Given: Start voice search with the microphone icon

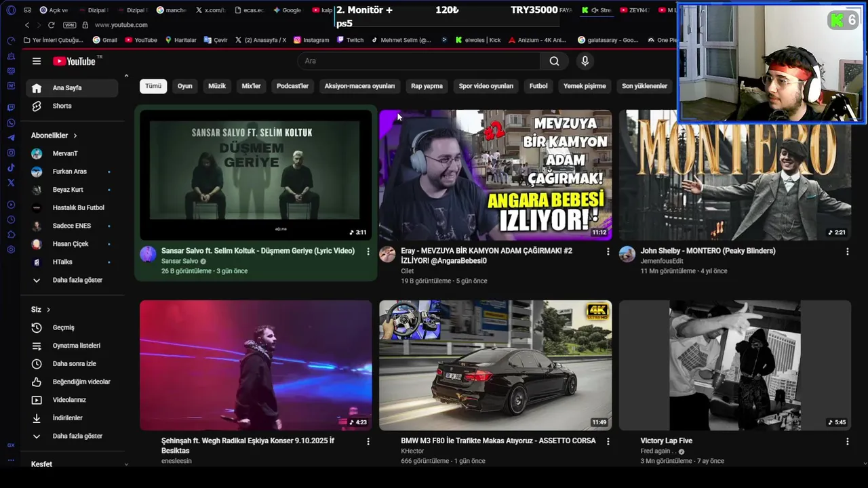Looking at the screenshot, I should tap(585, 61).
